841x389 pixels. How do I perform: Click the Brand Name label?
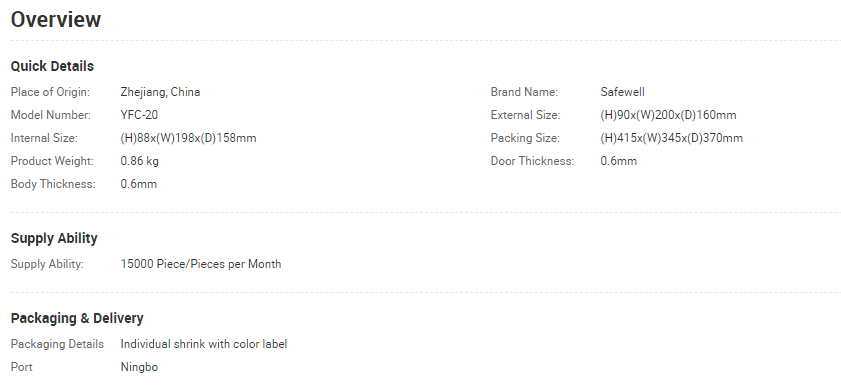click(525, 92)
